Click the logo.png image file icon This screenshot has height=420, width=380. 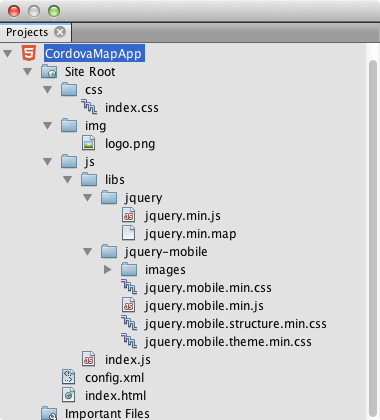89,143
